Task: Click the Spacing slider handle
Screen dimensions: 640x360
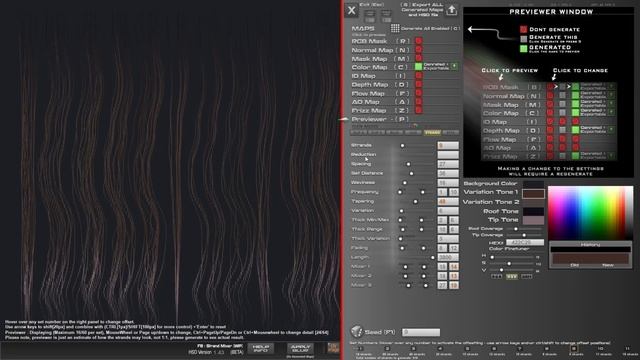Action: [408, 164]
